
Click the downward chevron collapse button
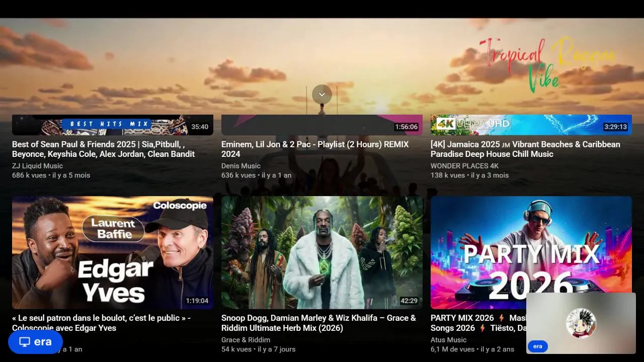pos(321,95)
